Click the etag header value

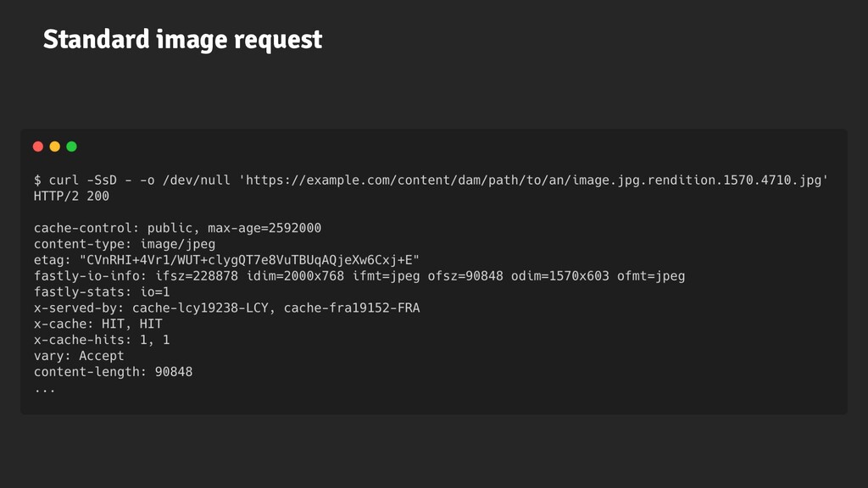pyautogui.click(x=249, y=260)
